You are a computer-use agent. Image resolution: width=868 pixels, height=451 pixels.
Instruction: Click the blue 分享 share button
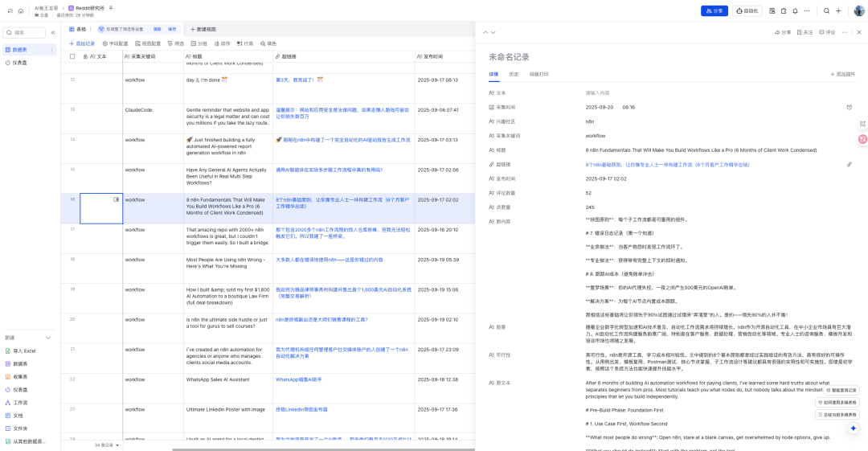tap(714, 11)
